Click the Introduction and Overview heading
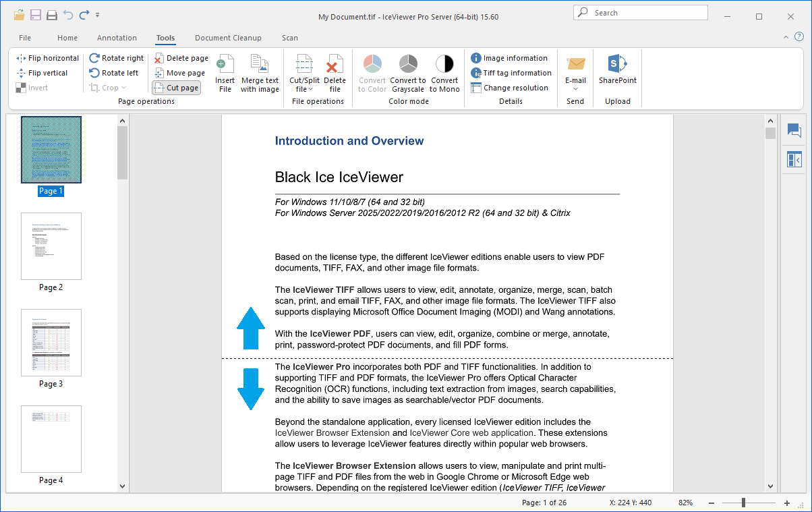The width and height of the screenshot is (812, 512). click(349, 141)
